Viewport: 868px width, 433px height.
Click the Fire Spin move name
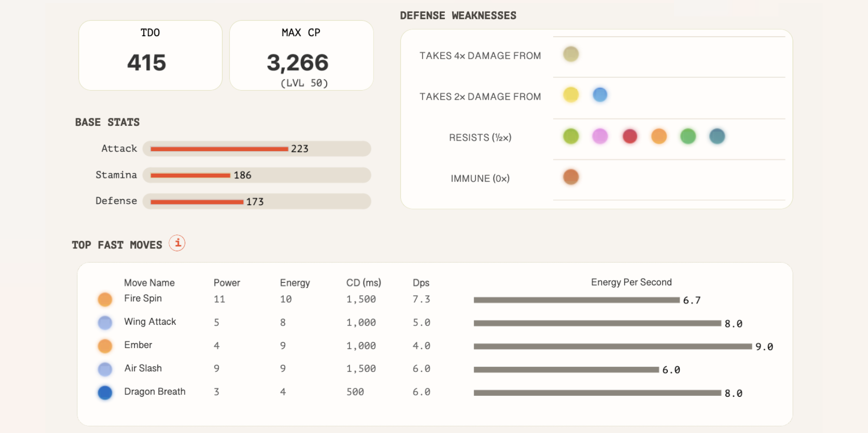(x=143, y=299)
